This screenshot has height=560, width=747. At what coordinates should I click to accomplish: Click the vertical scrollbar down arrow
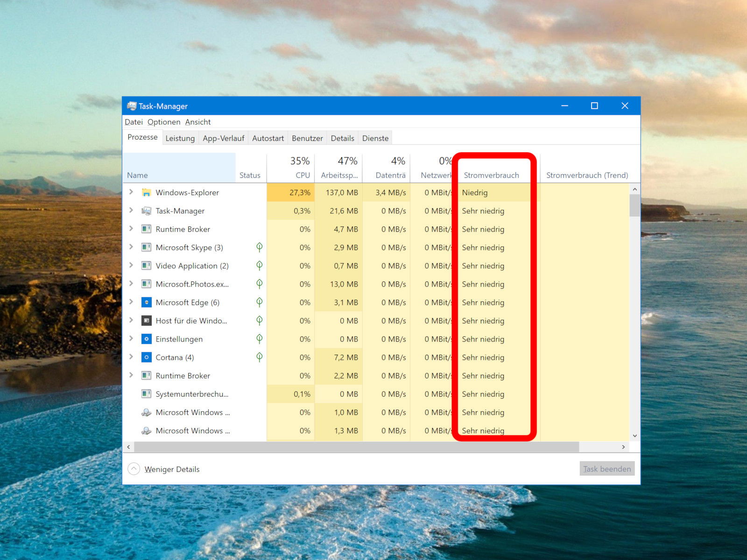[634, 436]
